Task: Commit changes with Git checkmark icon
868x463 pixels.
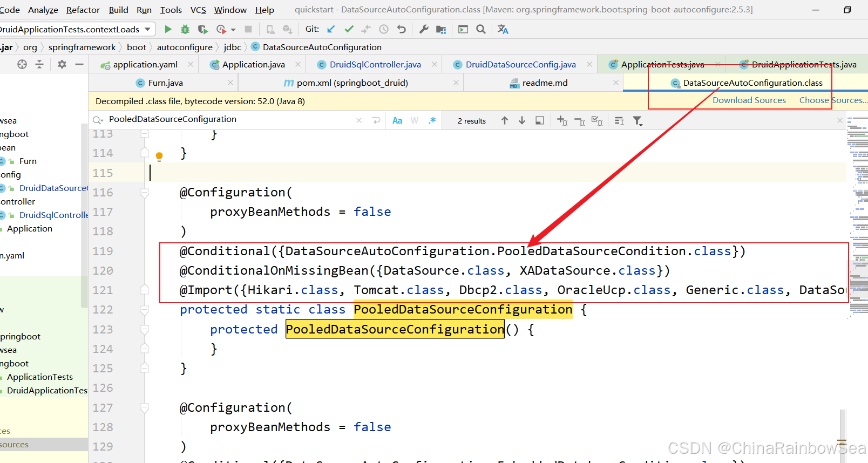Action: [x=349, y=29]
